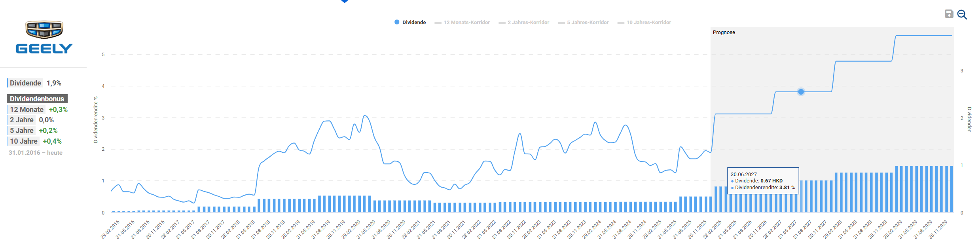Choose the 10 Jahre bonus row
The height and width of the screenshot is (243, 980).
[35, 141]
